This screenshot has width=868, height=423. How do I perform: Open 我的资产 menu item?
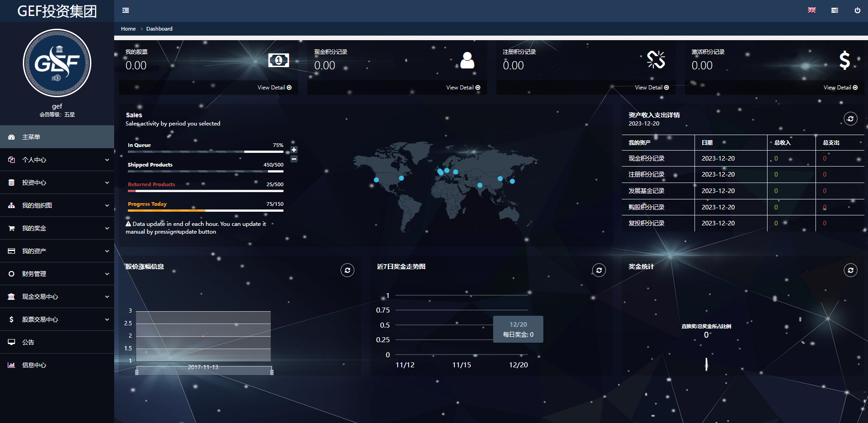pyautogui.click(x=57, y=251)
